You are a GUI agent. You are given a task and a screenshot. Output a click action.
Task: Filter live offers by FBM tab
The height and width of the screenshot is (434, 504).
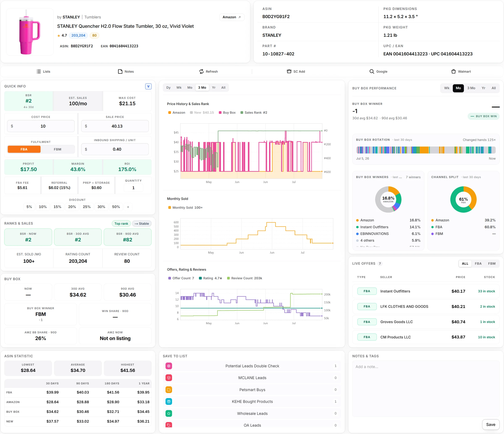492,264
